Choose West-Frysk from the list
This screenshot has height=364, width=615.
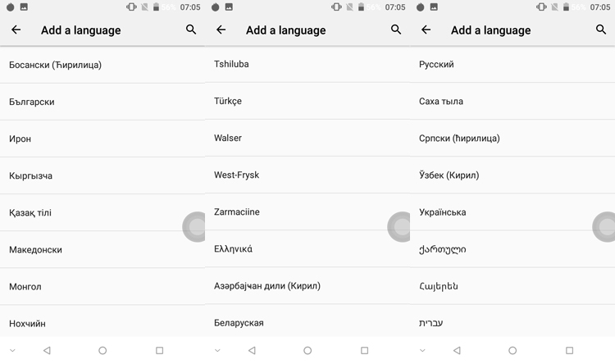click(x=307, y=175)
